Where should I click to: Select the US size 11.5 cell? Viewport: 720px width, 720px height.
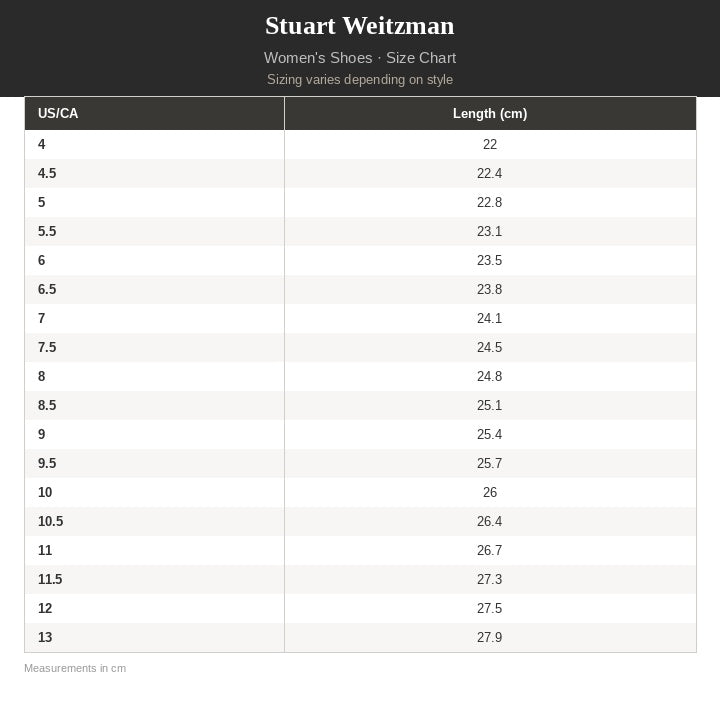(50, 579)
